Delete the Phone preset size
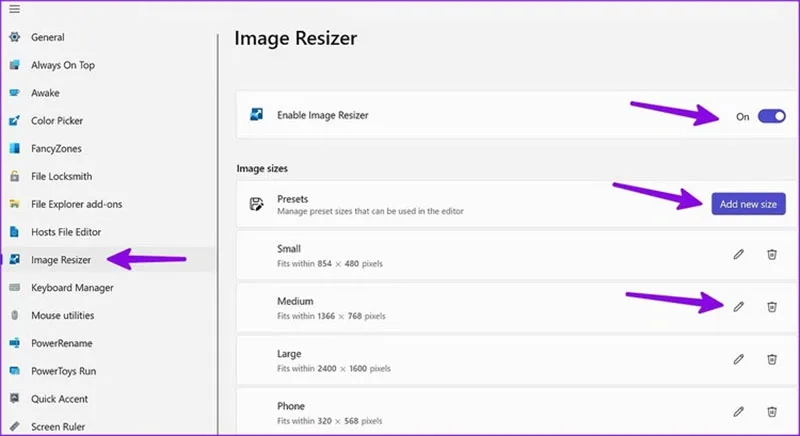 tap(772, 412)
